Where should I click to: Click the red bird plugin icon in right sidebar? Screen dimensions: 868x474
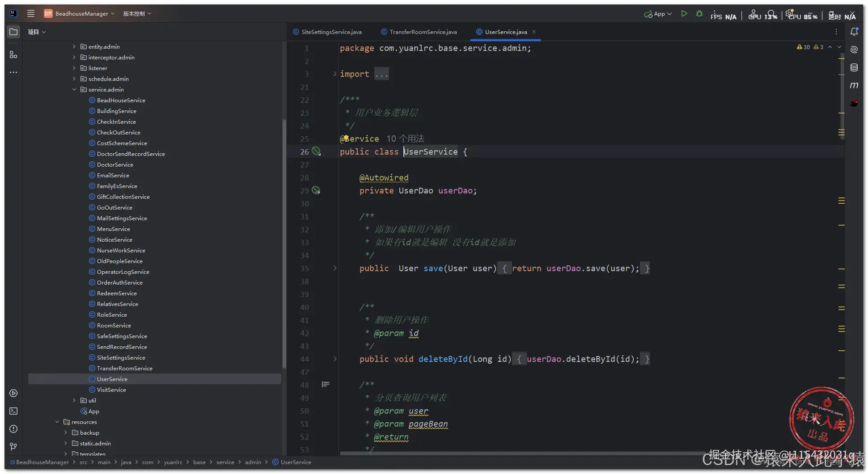click(x=854, y=103)
